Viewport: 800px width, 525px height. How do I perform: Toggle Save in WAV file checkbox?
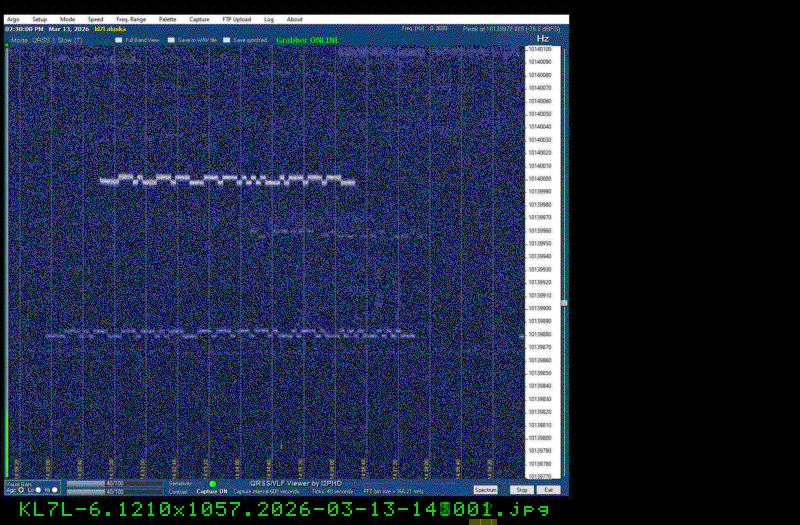tap(171, 40)
